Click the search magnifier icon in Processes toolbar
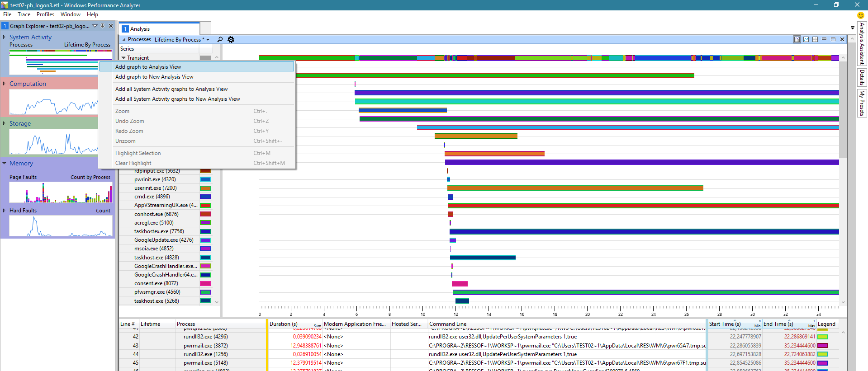 coord(220,39)
